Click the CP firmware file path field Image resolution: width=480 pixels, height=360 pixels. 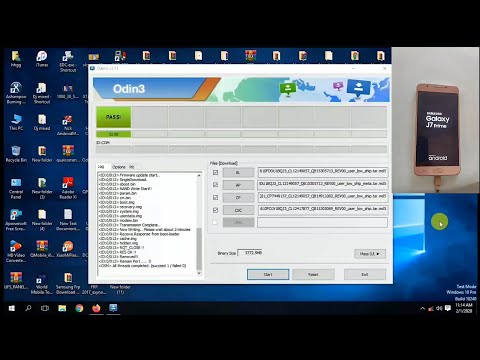[323, 197]
